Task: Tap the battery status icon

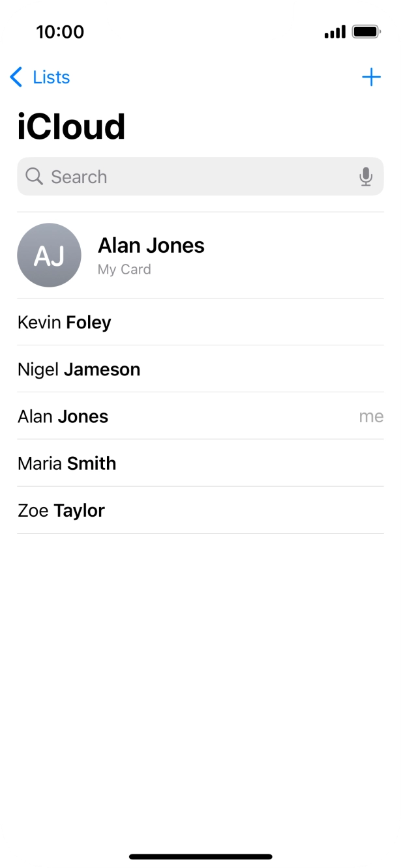Action: [x=366, y=31]
